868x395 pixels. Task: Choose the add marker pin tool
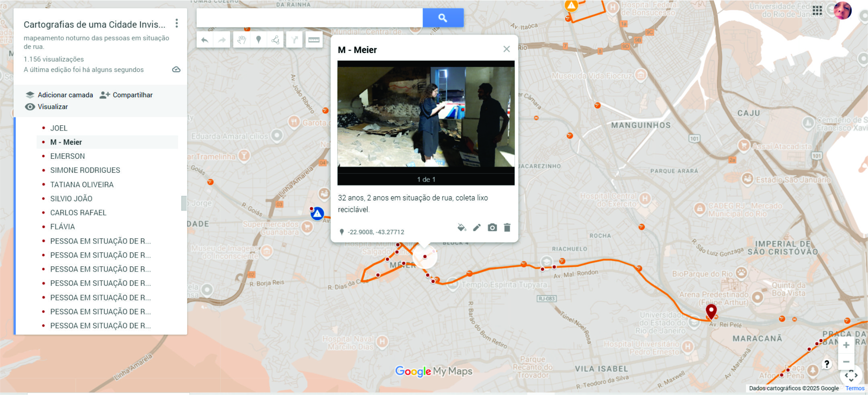point(259,40)
